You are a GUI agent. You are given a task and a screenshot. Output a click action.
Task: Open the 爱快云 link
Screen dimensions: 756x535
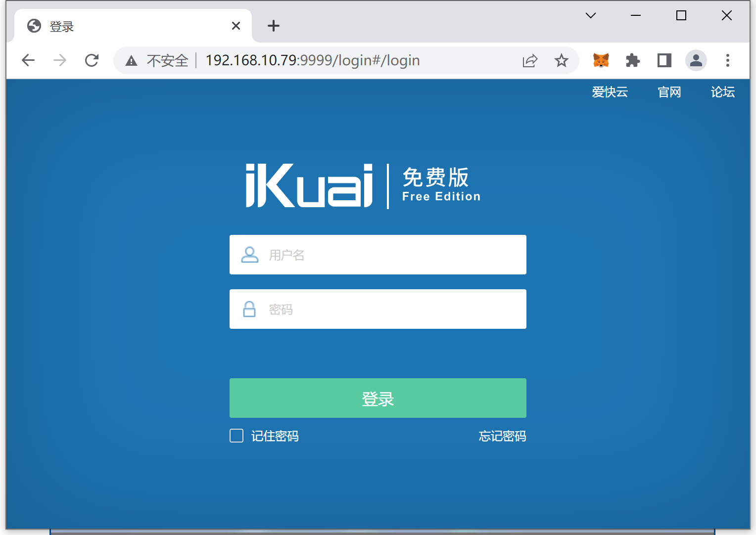point(610,92)
